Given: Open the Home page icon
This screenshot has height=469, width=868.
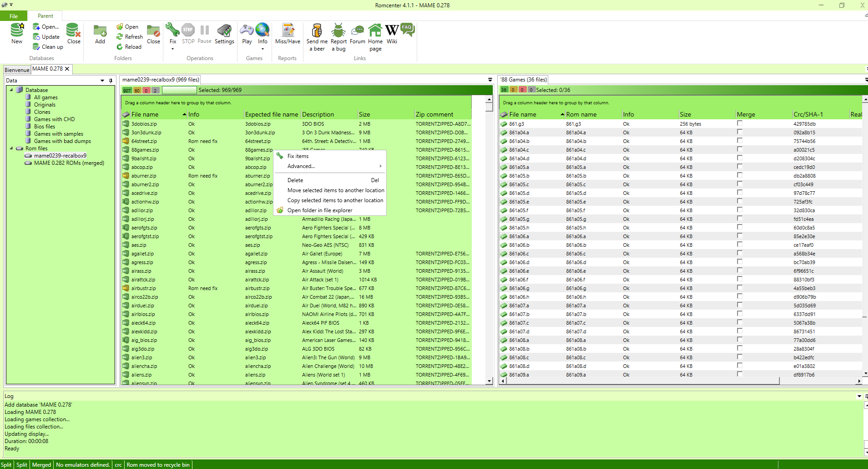Looking at the screenshot, I should (375, 31).
